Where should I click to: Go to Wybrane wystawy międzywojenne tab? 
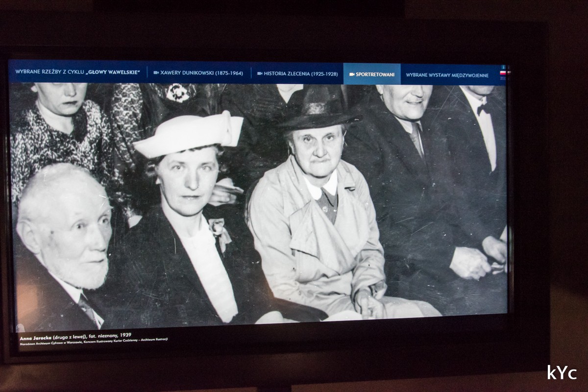click(x=447, y=75)
